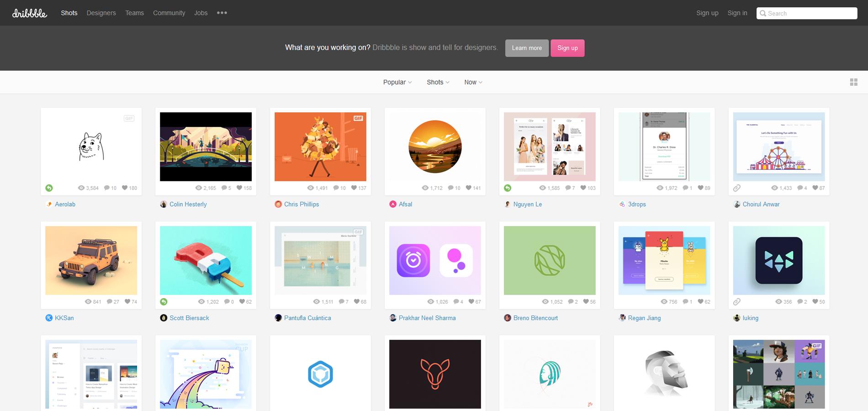Open the orange jeep shot by KKSan
This screenshot has height=411, width=868.
pyautogui.click(x=91, y=260)
